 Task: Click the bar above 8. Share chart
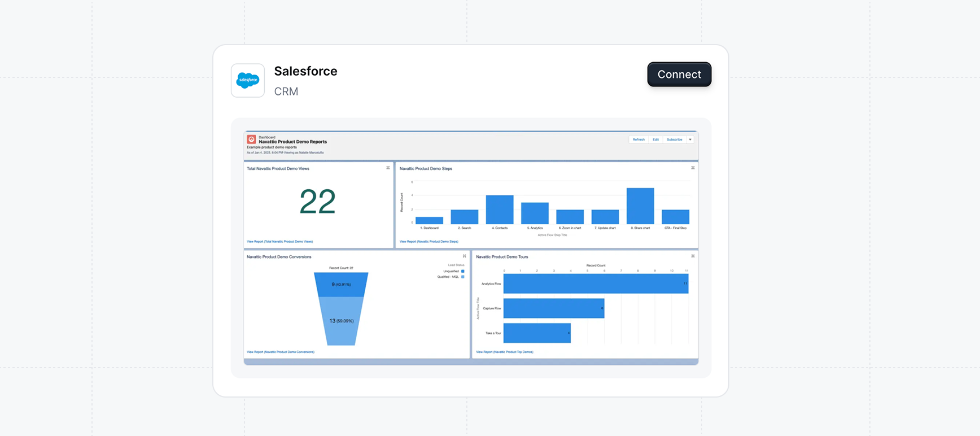pos(640,206)
